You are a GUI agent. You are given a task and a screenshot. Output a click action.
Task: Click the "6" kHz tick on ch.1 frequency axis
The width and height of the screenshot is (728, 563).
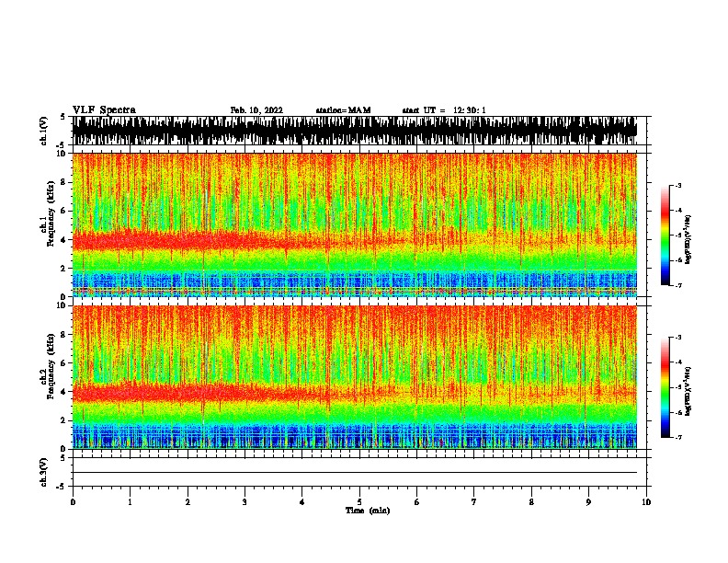[x=64, y=211]
